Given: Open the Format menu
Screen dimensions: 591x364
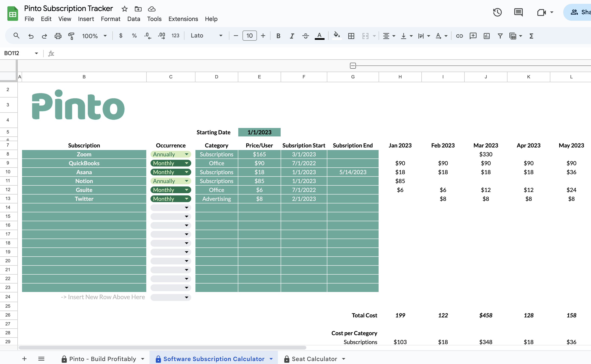Looking at the screenshot, I should (x=110, y=19).
